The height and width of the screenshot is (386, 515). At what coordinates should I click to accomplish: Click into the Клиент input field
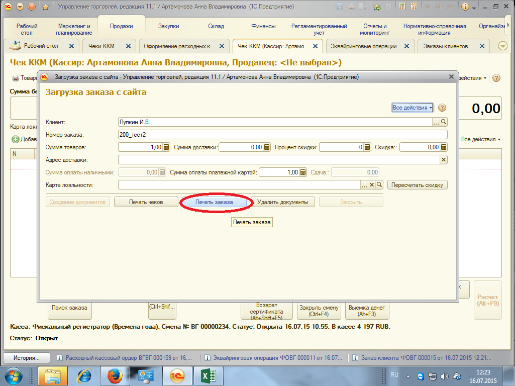click(275, 122)
